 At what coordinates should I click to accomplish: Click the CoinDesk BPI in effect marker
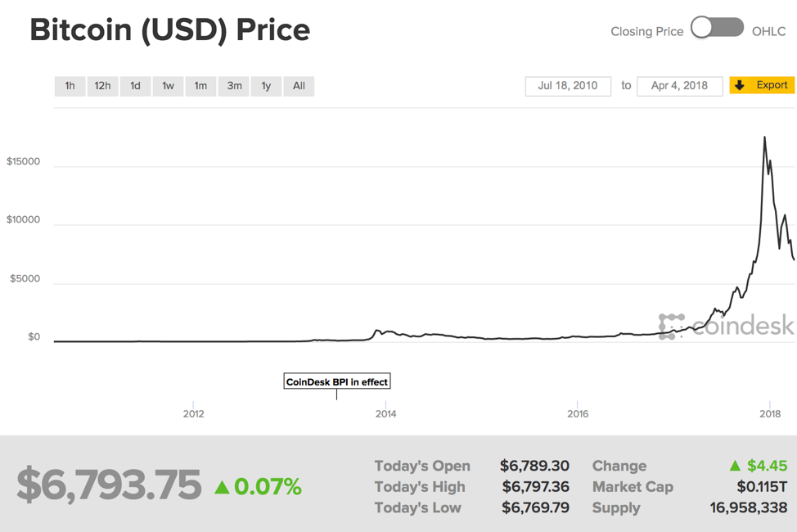pos(336,381)
